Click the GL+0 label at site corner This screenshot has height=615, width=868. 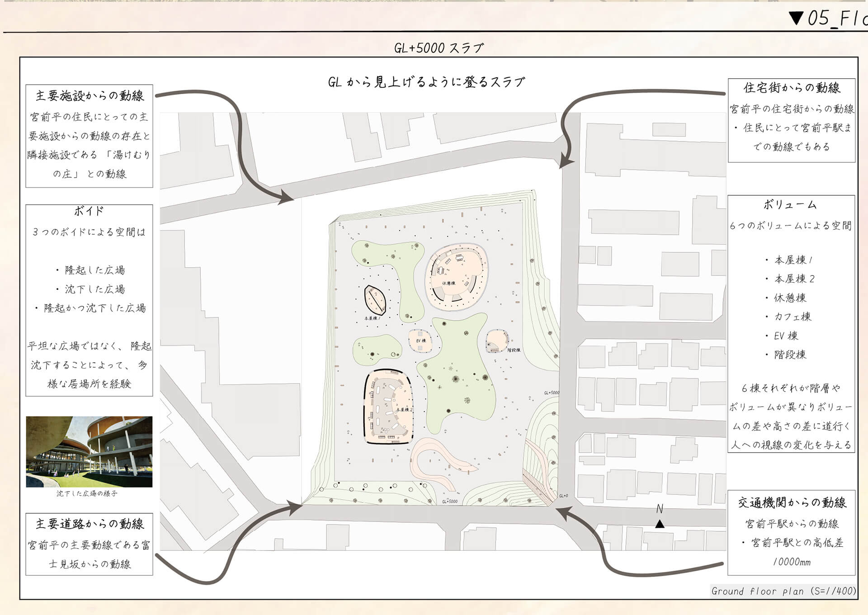563,496
